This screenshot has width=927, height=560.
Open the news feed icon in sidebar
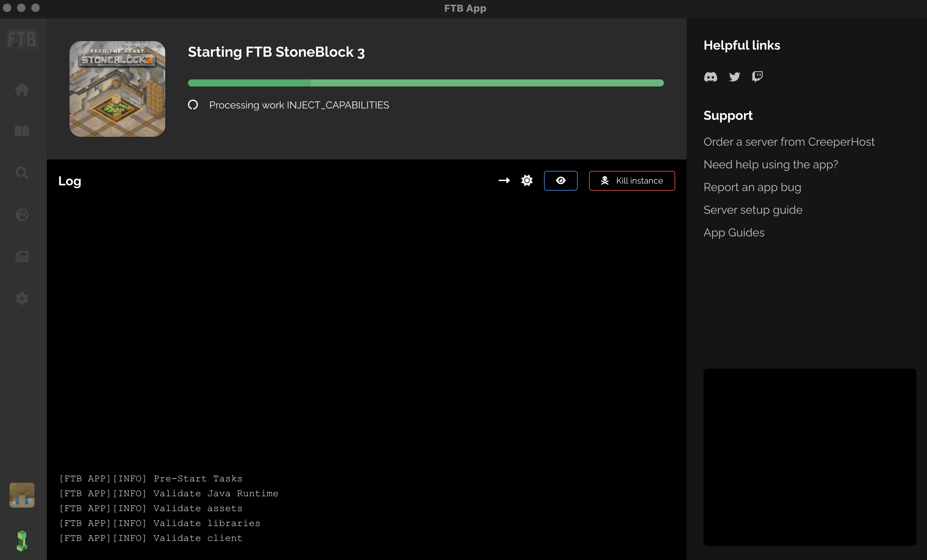(22, 257)
